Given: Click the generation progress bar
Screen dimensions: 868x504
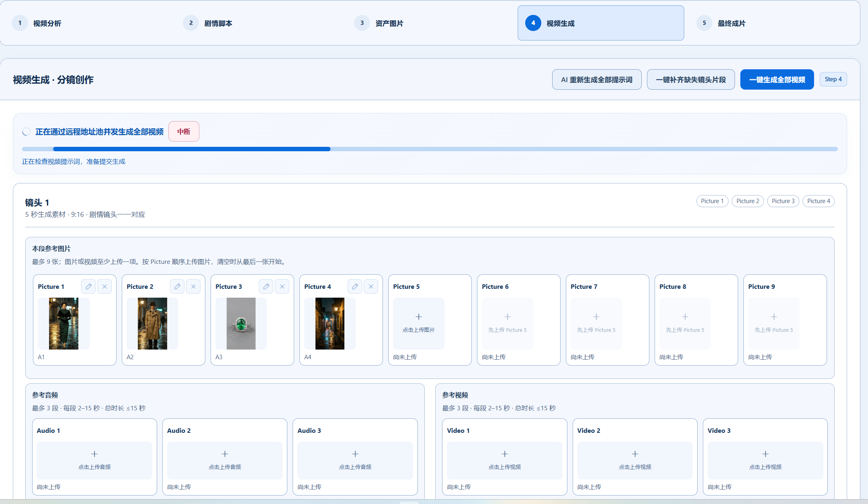Looking at the screenshot, I should 430,149.
